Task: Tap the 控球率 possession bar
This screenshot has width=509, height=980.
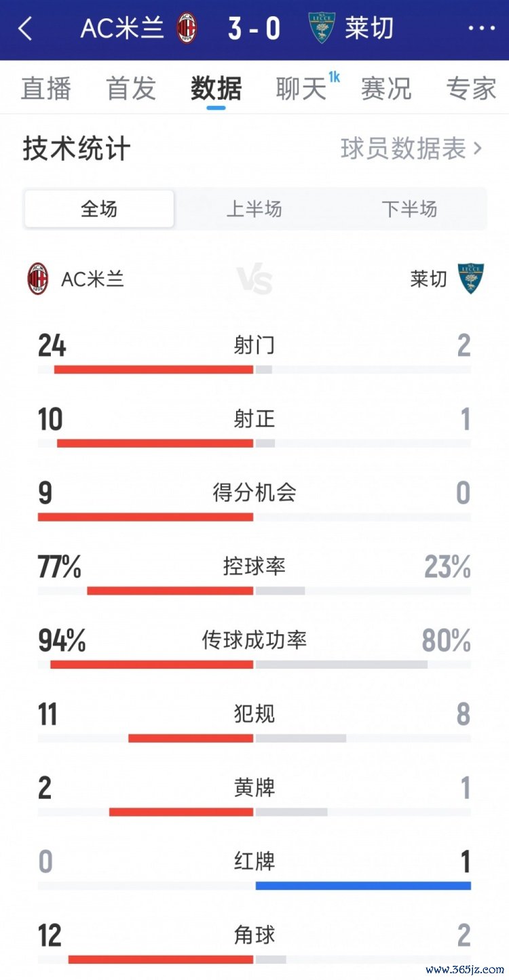Action: (x=254, y=591)
